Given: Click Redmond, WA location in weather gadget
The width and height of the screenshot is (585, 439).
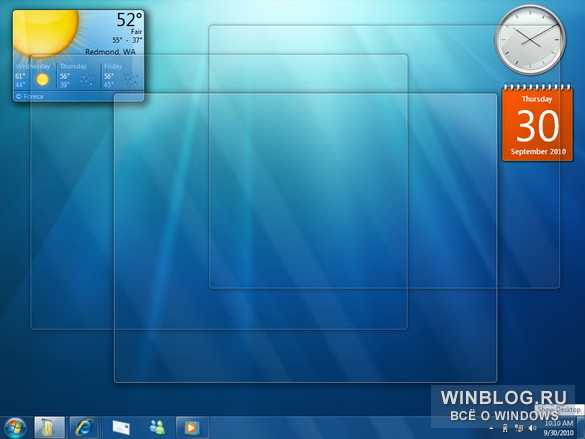Looking at the screenshot, I should (110, 52).
